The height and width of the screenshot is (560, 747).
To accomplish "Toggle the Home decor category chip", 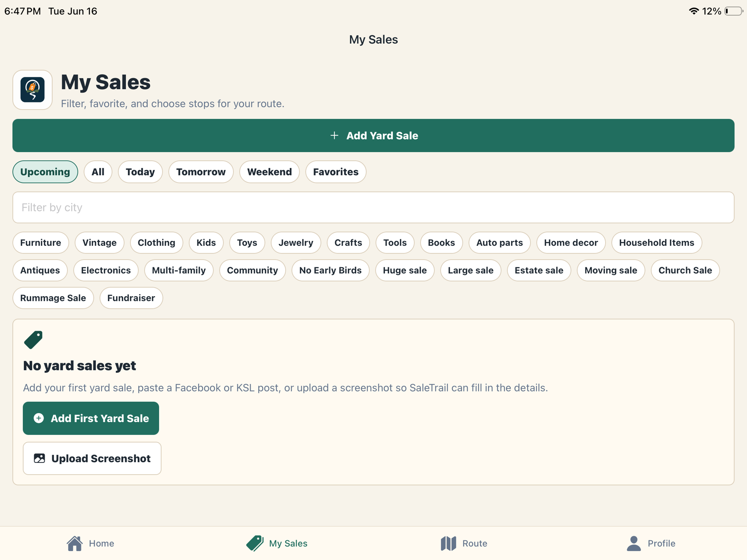I will (571, 243).
